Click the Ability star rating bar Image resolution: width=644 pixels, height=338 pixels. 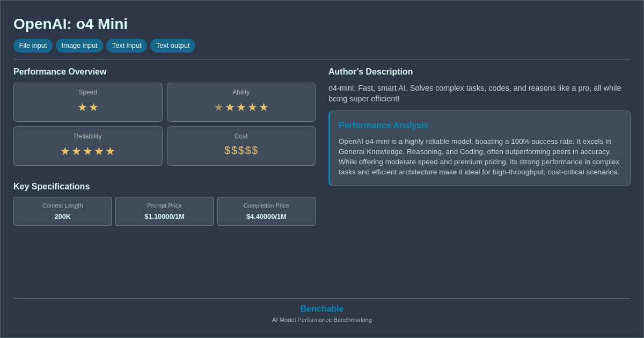241,107
